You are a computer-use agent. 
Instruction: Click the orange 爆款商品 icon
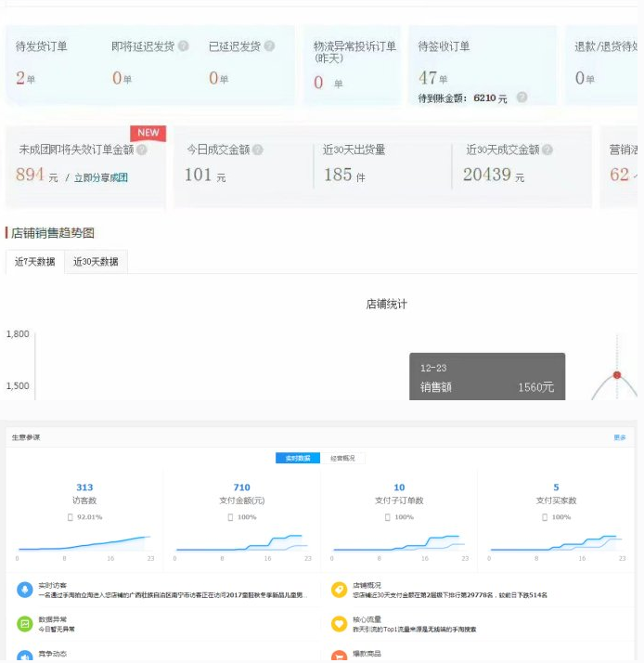click(339, 656)
